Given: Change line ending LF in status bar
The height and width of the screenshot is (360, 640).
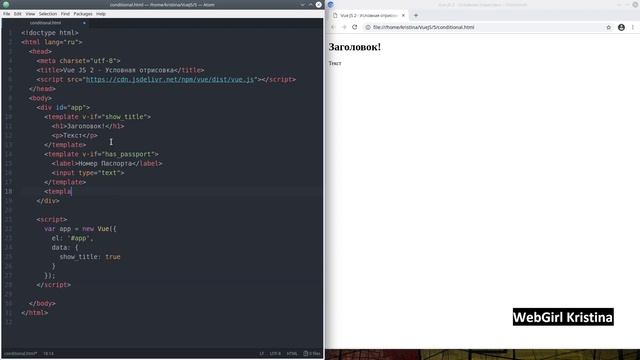Looking at the screenshot, I should pyautogui.click(x=262, y=353).
